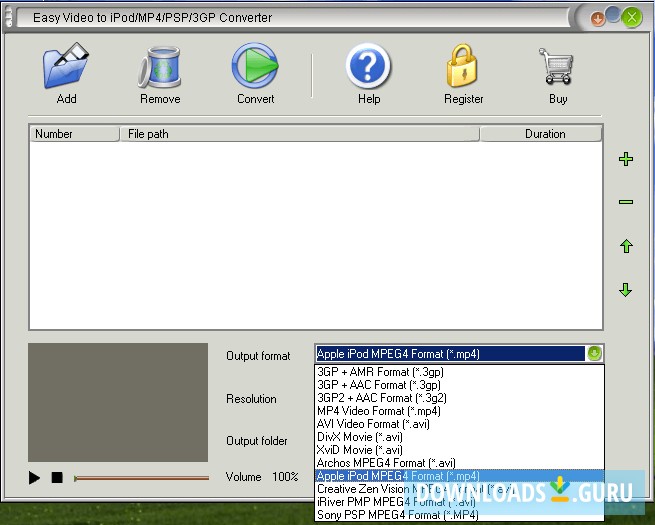Screen dimensions: 655x525
Task: Click the File path column header
Action: click(300, 134)
